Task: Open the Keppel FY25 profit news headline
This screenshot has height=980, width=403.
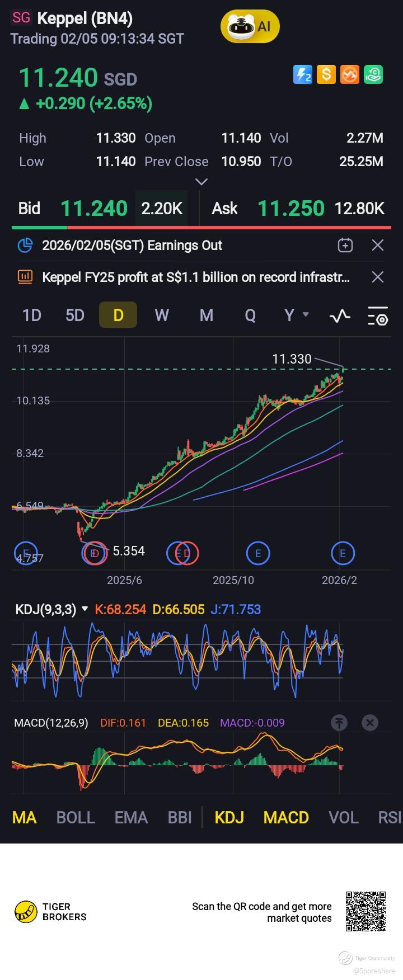Action: [196, 277]
